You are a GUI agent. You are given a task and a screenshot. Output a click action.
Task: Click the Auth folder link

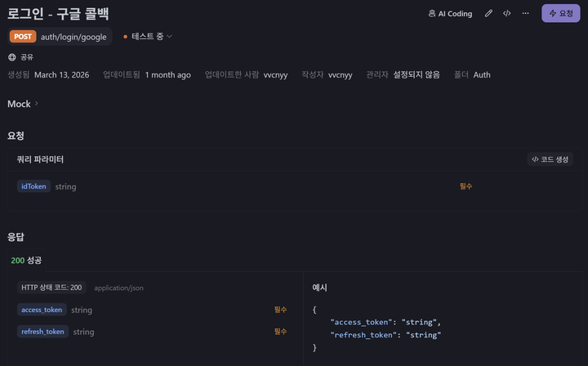(x=482, y=75)
